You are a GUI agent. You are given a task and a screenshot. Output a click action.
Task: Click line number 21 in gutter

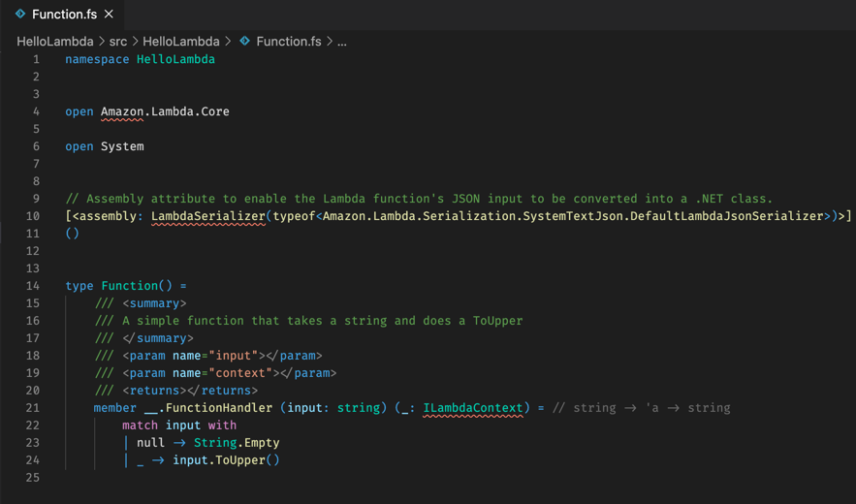point(33,408)
